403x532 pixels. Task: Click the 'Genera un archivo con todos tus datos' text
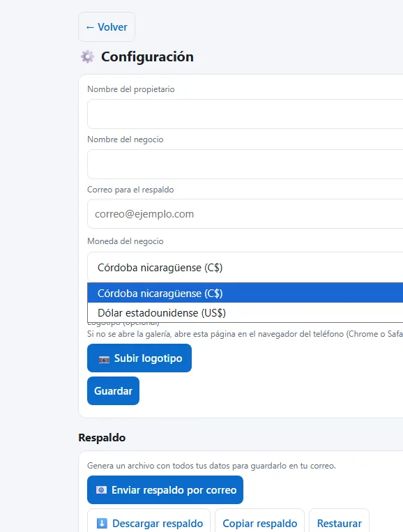click(211, 466)
